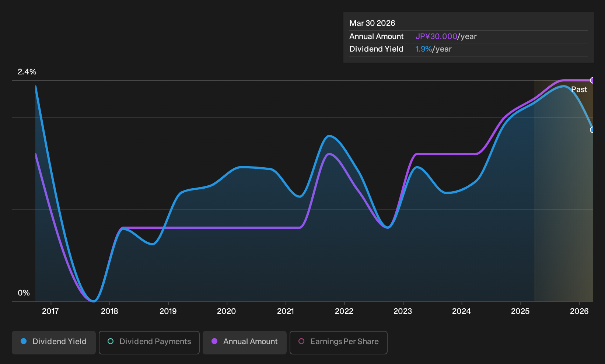Select the purple Annual Amount endpoint marker
This screenshot has width=605, height=364.
point(592,80)
